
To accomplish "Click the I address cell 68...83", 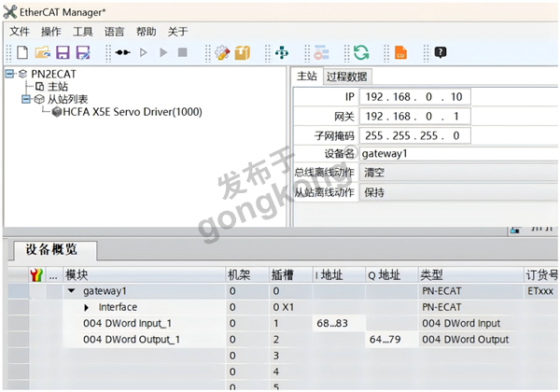I will (x=339, y=324).
